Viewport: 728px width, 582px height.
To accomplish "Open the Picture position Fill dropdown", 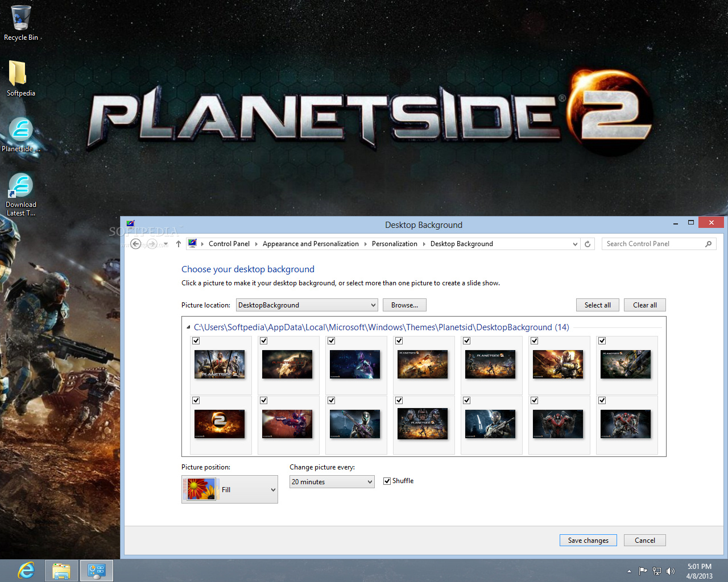I will point(230,489).
